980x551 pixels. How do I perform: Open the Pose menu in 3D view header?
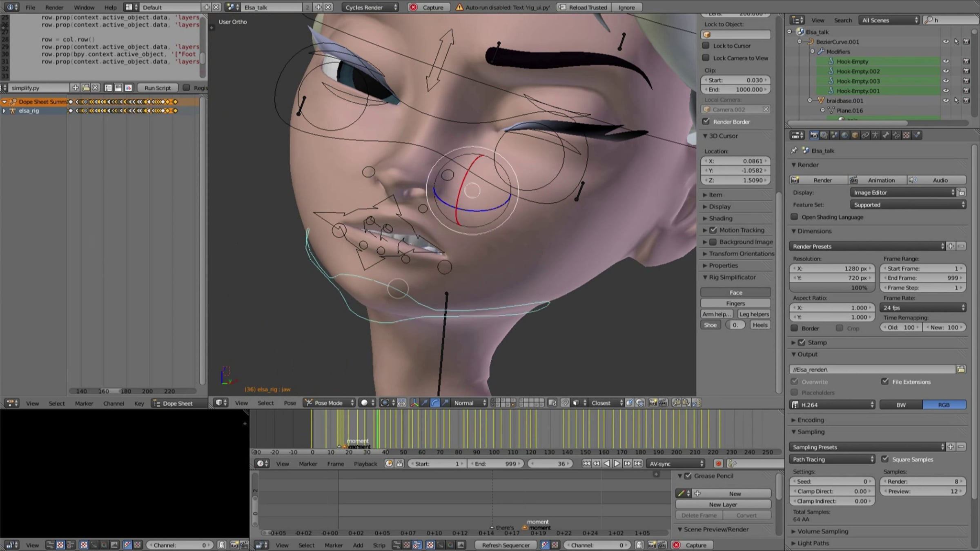click(x=290, y=403)
